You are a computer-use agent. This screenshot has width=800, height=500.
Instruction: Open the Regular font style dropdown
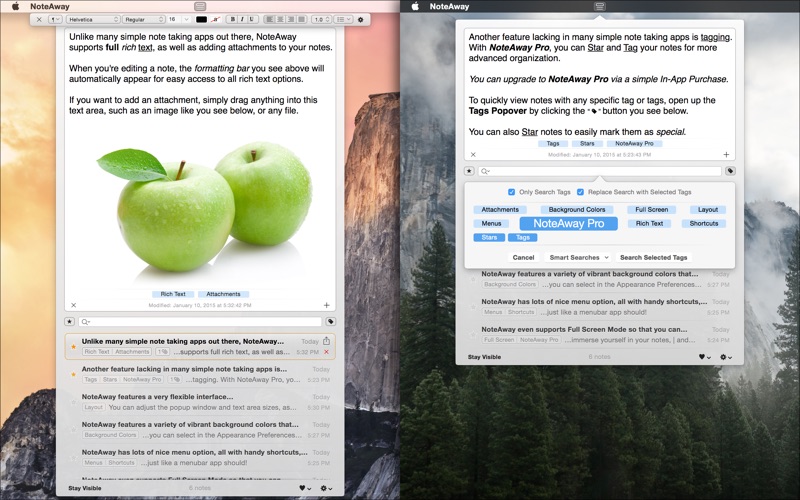click(x=143, y=19)
